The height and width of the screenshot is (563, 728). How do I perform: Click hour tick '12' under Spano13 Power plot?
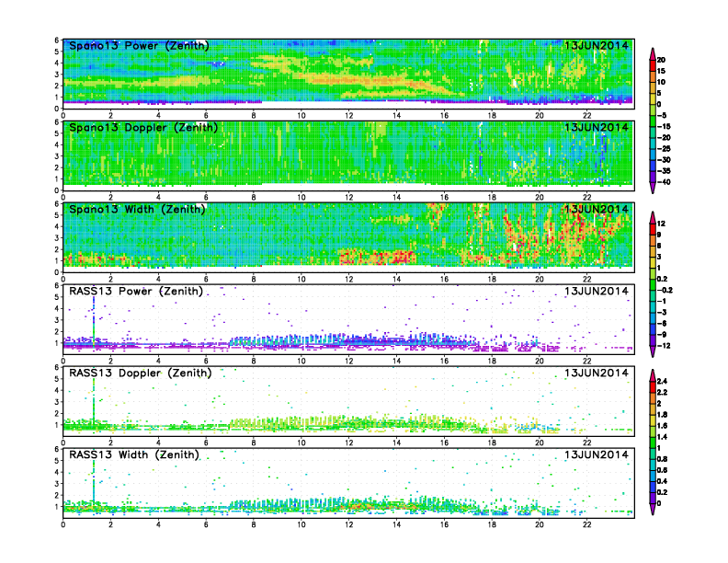click(348, 116)
